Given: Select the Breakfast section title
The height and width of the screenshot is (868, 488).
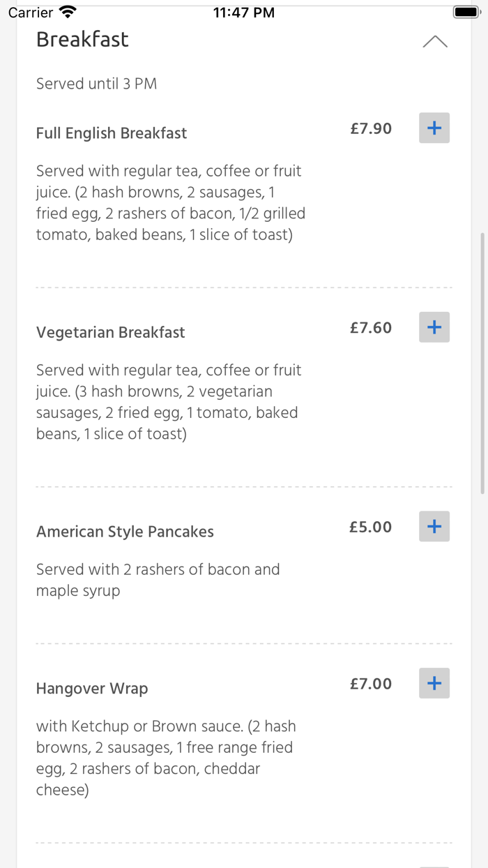Looking at the screenshot, I should click(x=82, y=40).
